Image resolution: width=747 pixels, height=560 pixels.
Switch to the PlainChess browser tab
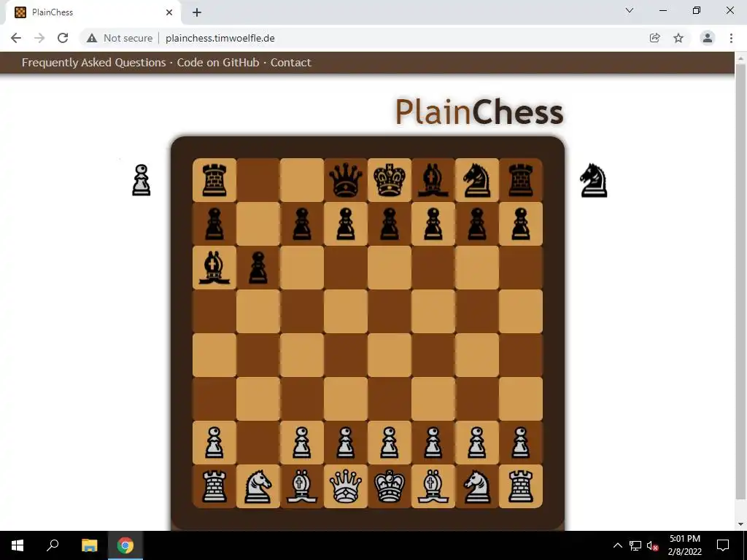(93, 12)
